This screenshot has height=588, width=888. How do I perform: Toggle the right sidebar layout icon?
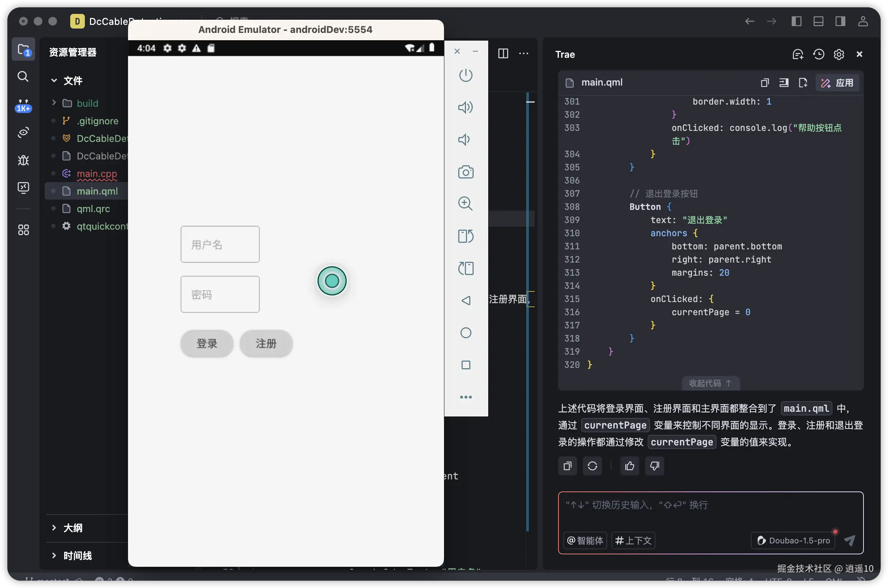click(x=840, y=21)
